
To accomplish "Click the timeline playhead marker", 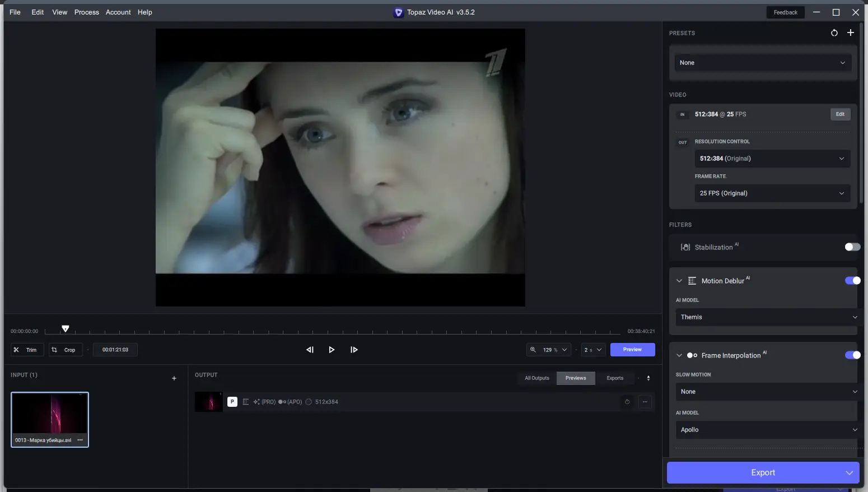I will pyautogui.click(x=66, y=329).
